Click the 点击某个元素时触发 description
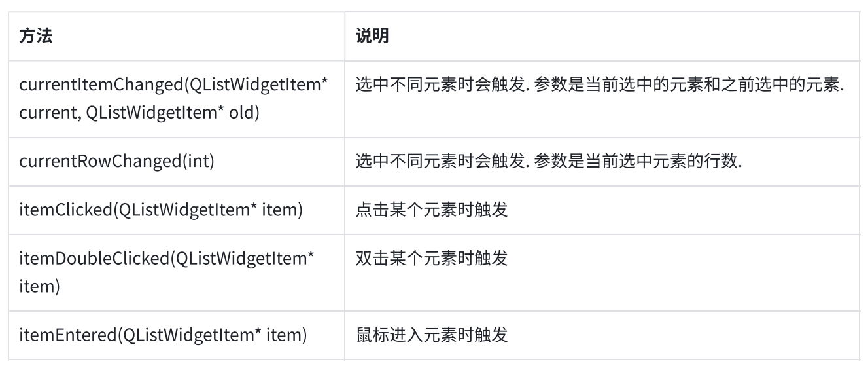Image resolution: width=868 pixels, height=370 pixels. point(432,210)
